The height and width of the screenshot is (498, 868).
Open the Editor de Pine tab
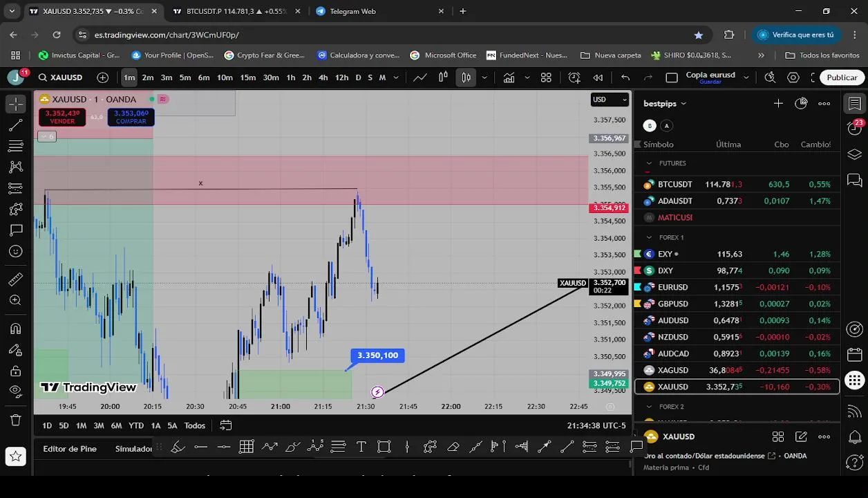tap(70, 449)
